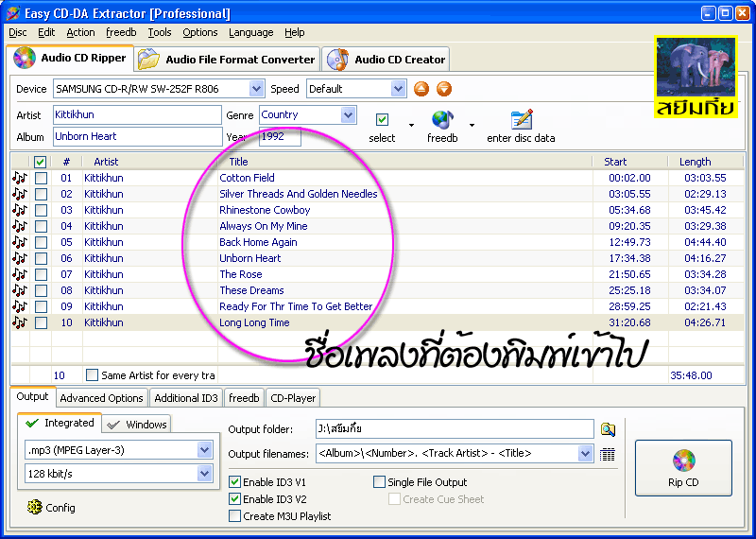
Task: Open the 128 kbit/s bitrate dropdown
Action: 204,474
